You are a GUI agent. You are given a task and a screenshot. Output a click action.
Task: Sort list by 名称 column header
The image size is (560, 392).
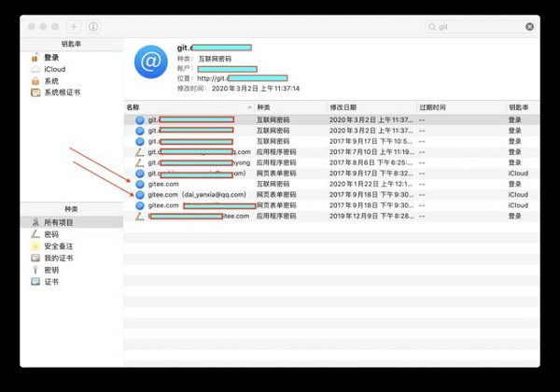point(187,107)
